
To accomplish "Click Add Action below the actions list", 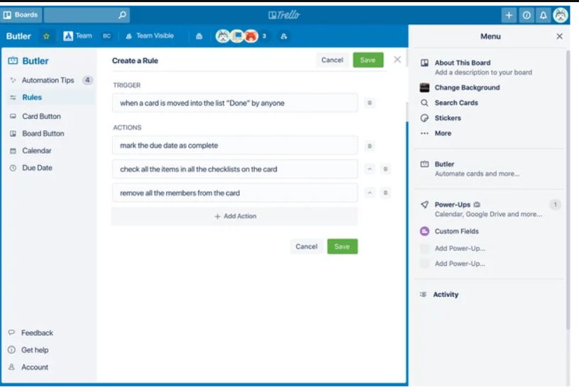I will pos(235,216).
